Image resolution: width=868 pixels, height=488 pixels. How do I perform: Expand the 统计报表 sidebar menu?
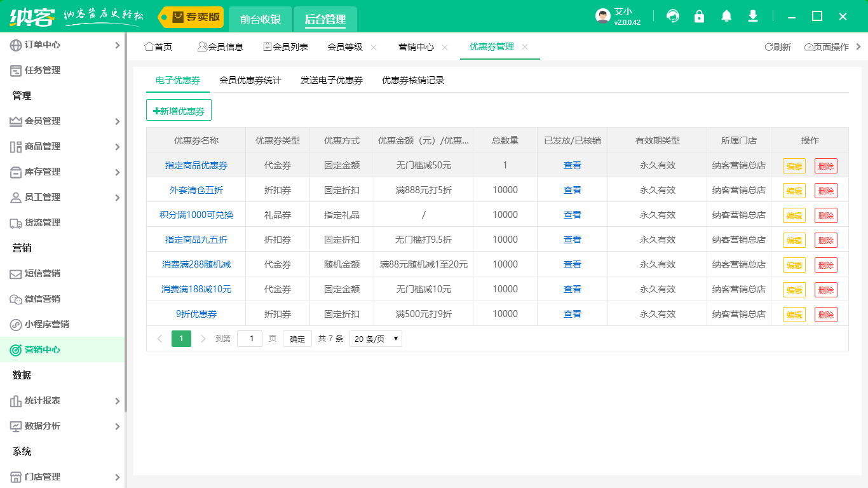click(x=64, y=400)
